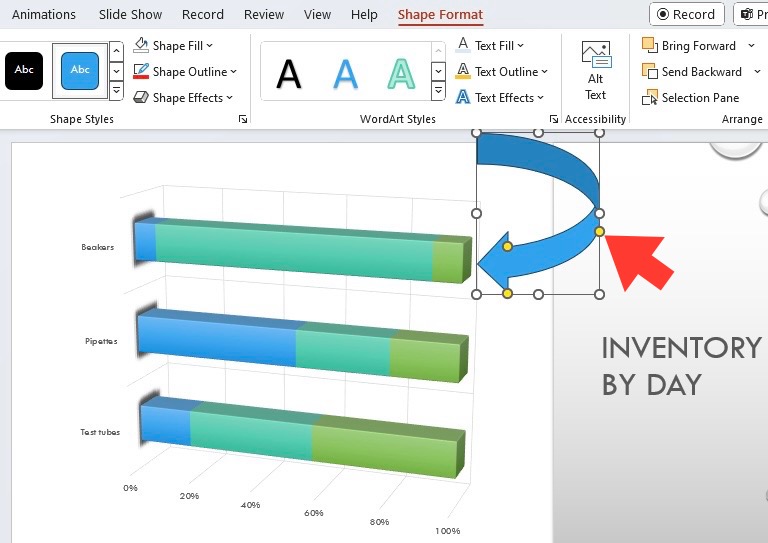768x543 pixels.
Task: Open the Shape Effects dropdown arrow
Action: pos(229,97)
